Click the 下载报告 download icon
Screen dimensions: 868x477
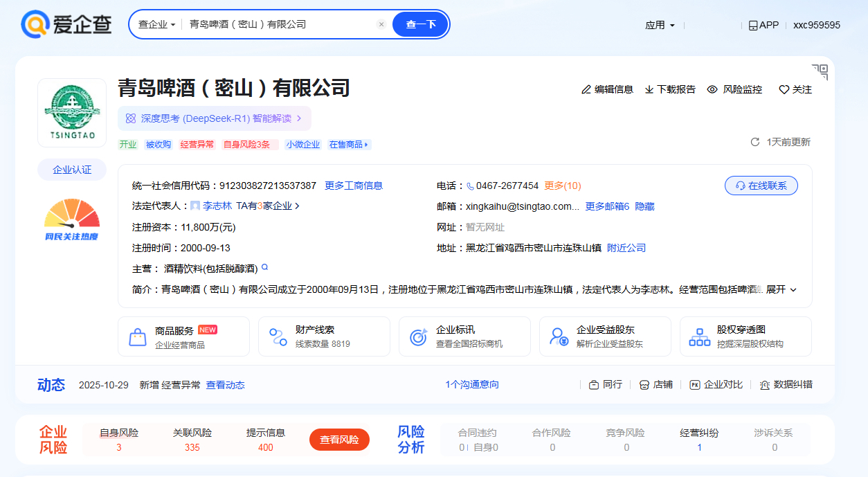tap(649, 89)
